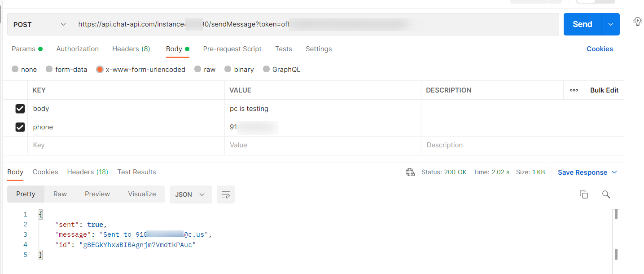Switch to Visualize response view
The width and height of the screenshot is (644, 274).
point(142,194)
